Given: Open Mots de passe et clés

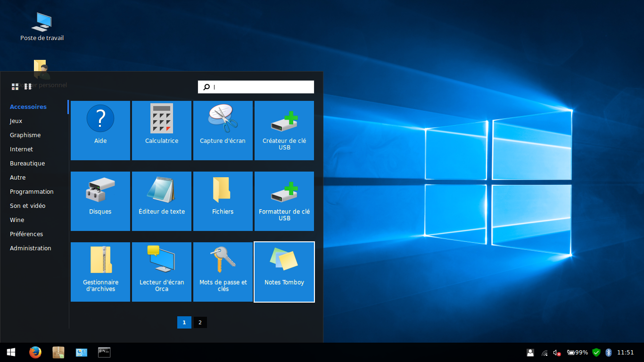Looking at the screenshot, I should [223, 272].
